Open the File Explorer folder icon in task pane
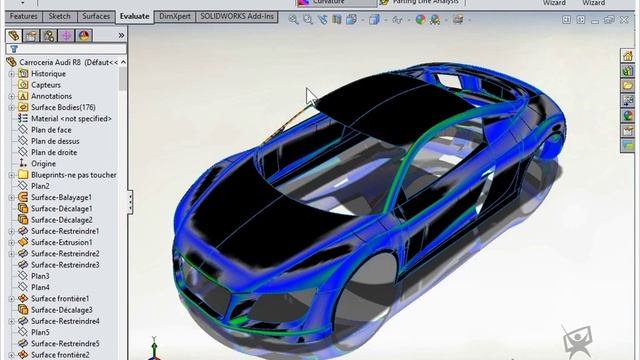The height and width of the screenshot is (360, 640). coord(628,86)
